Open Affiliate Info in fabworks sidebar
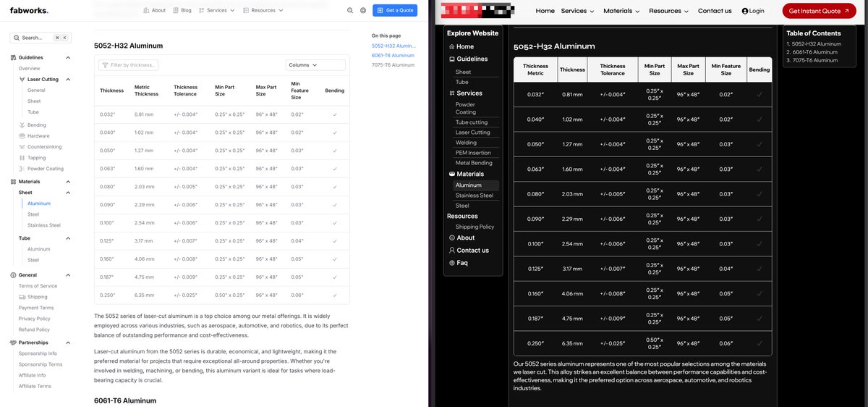This screenshot has width=868, height=407. coord(32,375)
